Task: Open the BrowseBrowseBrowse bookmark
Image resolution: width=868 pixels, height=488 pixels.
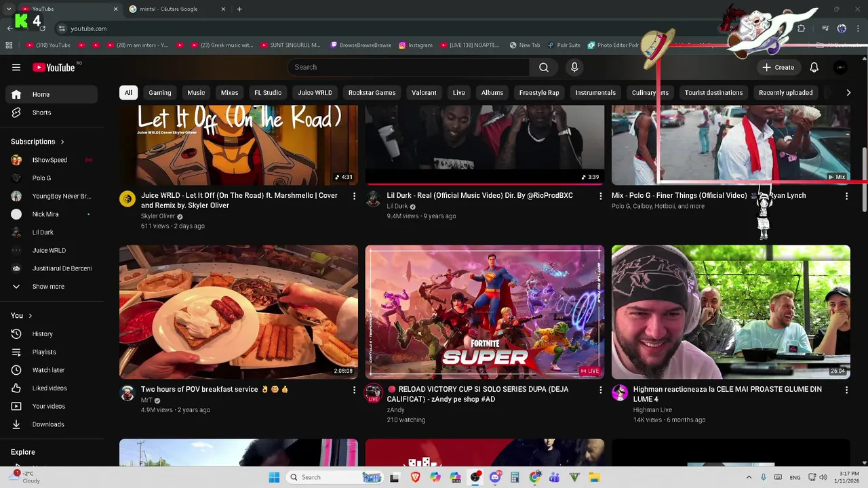Action: tap(361, 45)
